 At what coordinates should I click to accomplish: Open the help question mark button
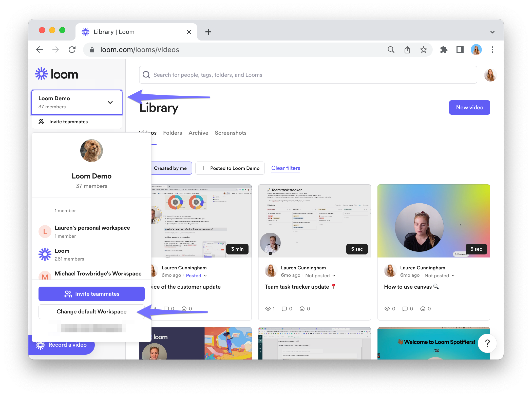[x=487, y=343]
